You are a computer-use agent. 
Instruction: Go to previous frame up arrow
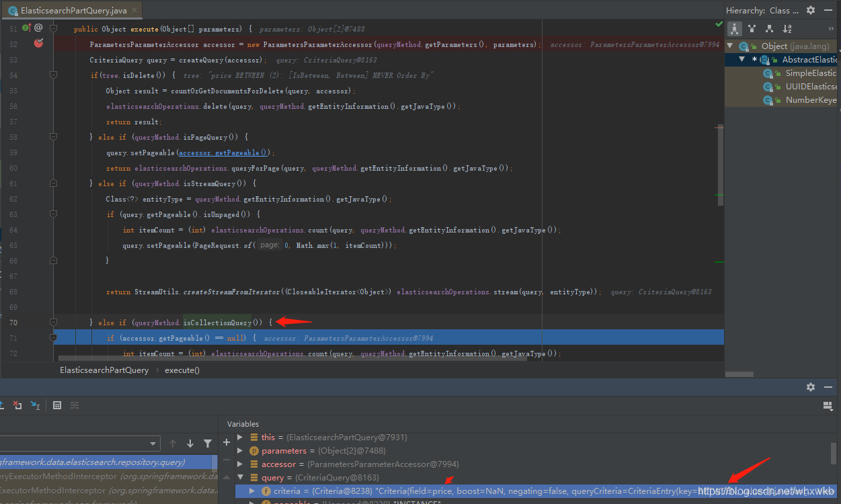pos(173,444)
